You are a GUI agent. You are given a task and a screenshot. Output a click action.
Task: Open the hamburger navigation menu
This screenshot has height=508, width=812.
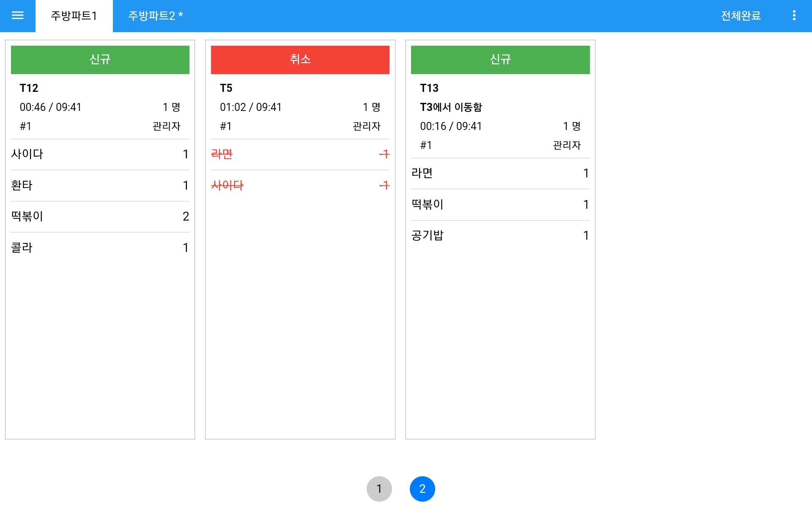pos(18,16)
